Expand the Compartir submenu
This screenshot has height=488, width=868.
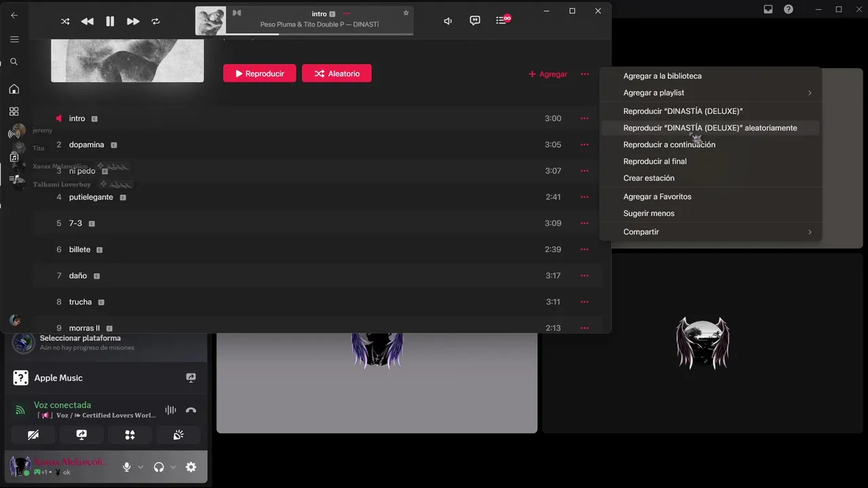(711, 232)
